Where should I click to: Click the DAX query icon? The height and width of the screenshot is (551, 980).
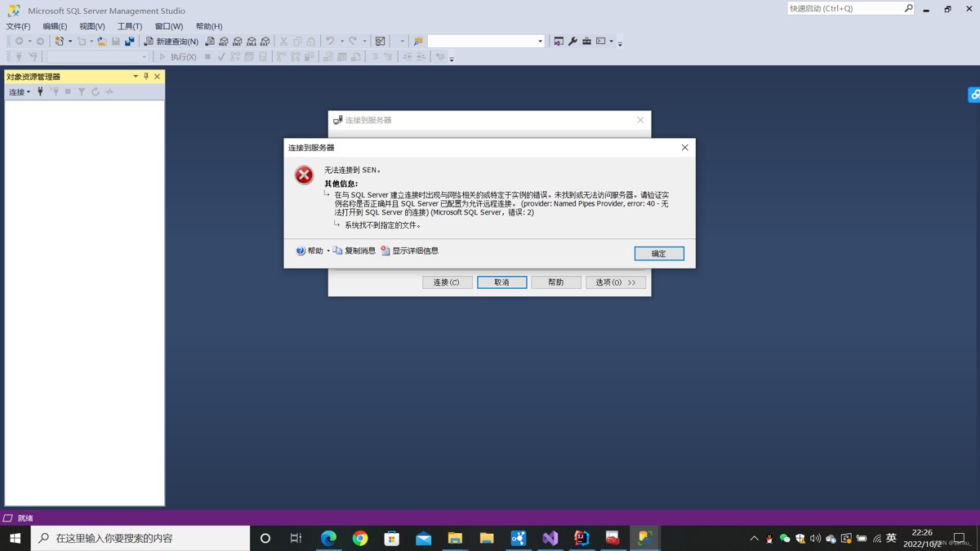[265, 41]
